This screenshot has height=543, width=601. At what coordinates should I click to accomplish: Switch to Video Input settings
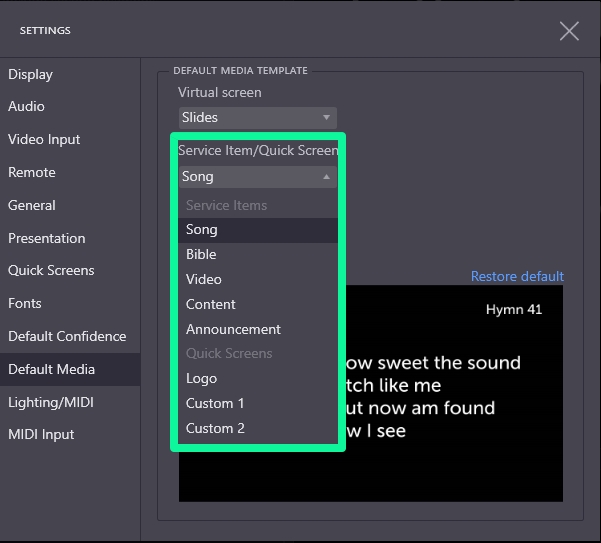(44, 140)
